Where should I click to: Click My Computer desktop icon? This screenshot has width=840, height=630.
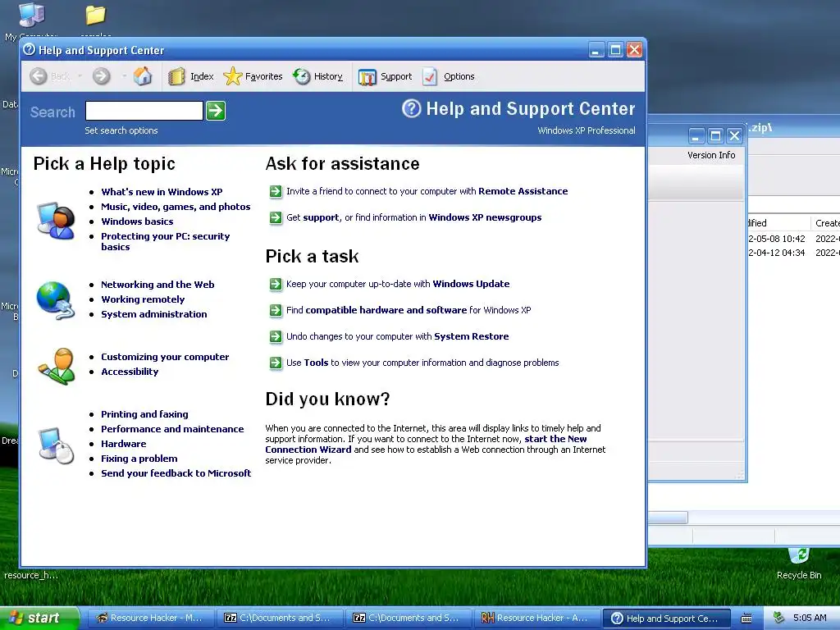tap(30, 15)
